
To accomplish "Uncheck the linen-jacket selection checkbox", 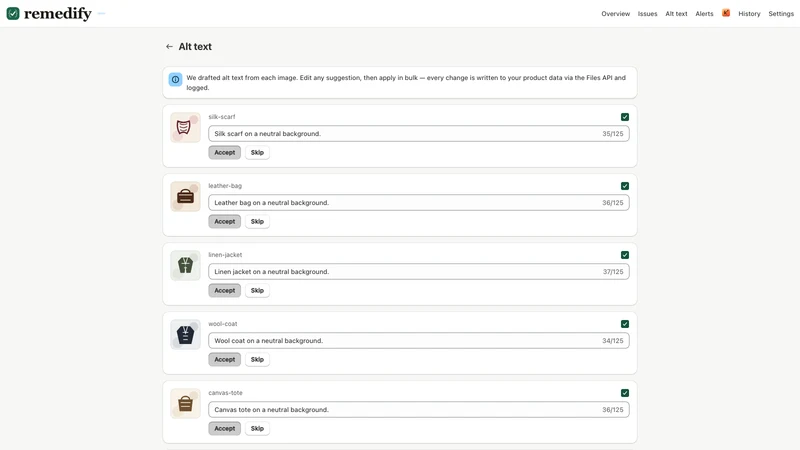I will [624, 255].
